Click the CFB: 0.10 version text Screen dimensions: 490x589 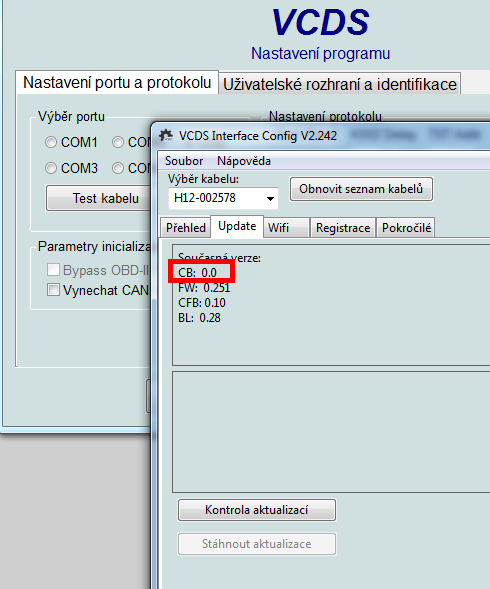pyautogui.click(x=202, y=303)
